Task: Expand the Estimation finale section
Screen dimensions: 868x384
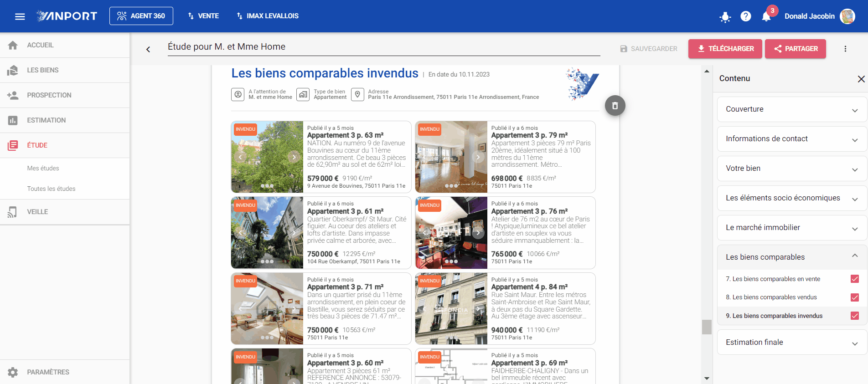Action: [792, 343]
